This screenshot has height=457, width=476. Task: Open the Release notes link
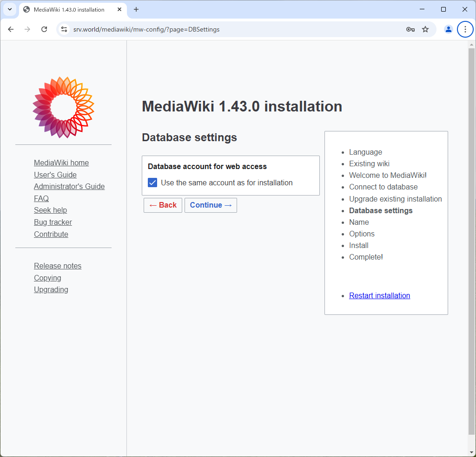[x=58, y=266]
